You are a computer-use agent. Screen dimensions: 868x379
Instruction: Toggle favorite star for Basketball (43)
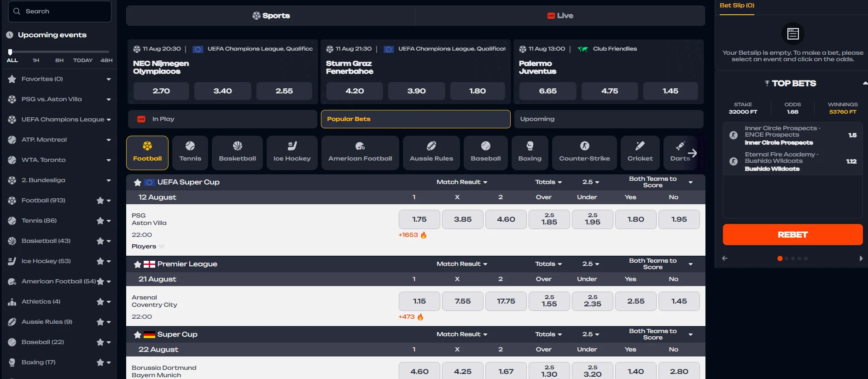pos(100,241)
